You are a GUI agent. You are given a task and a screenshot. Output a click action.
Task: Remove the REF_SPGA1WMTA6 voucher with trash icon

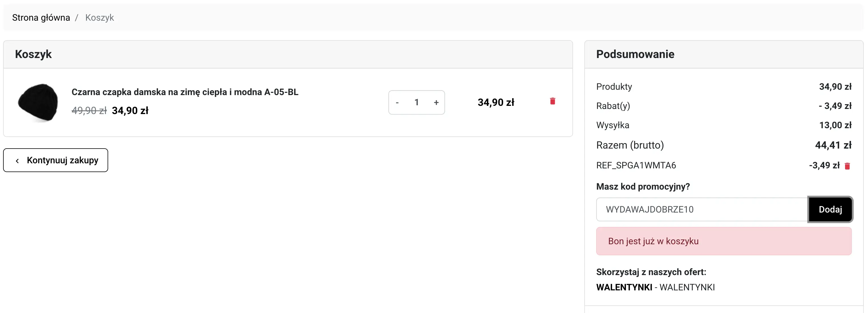pos(847,166)
